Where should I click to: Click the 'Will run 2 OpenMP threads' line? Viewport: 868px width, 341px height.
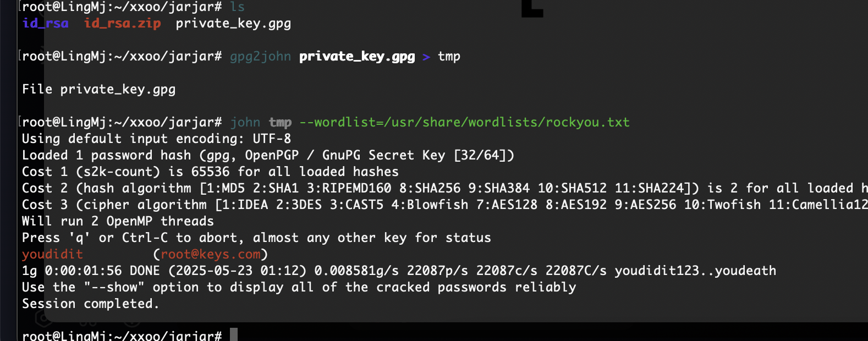(x=118, y=221)
